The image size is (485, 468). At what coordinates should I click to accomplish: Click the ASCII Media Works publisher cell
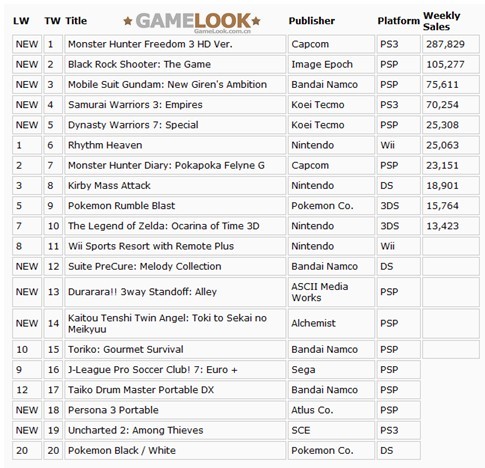click(x=331, y=292)
